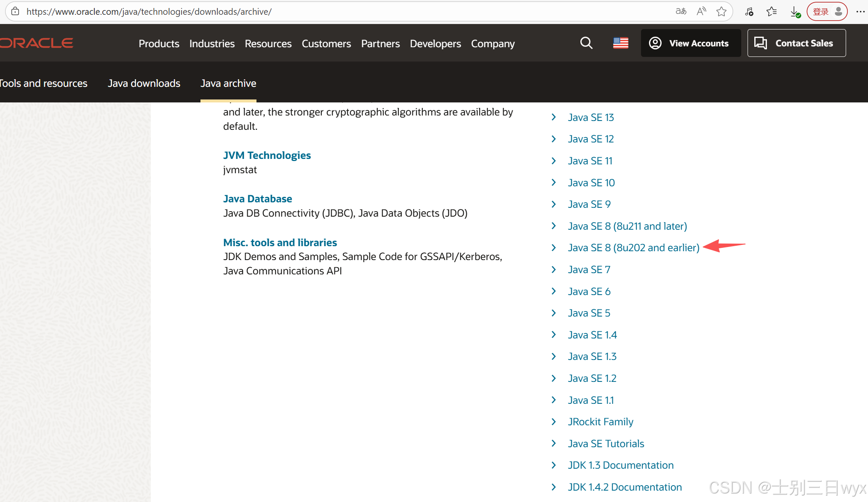Click the translate page icon

click(681, 11)
